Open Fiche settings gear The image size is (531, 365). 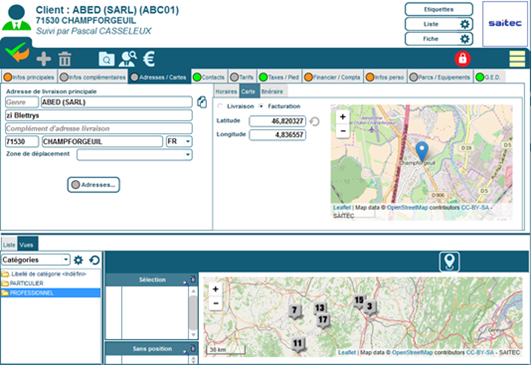click(465, 39)
